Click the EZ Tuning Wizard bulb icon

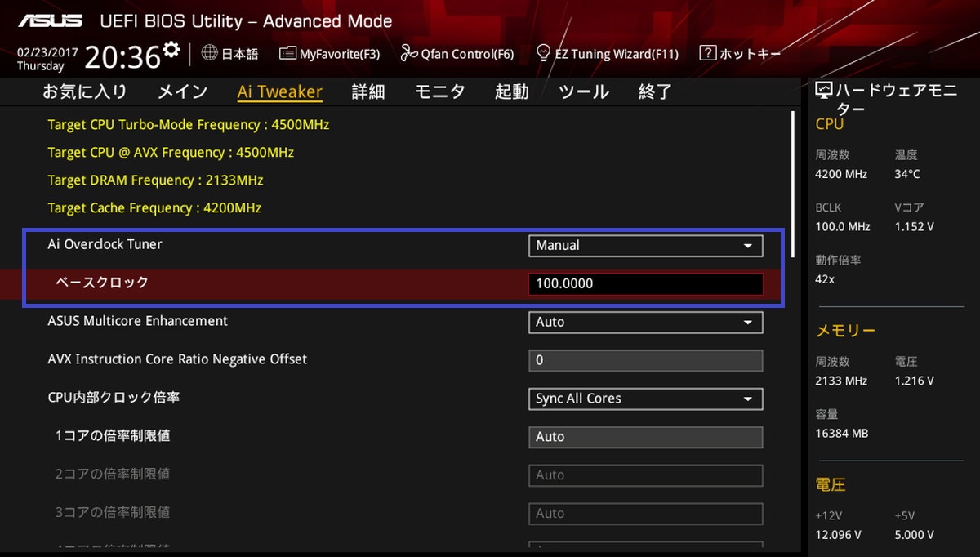click(543, 54)
